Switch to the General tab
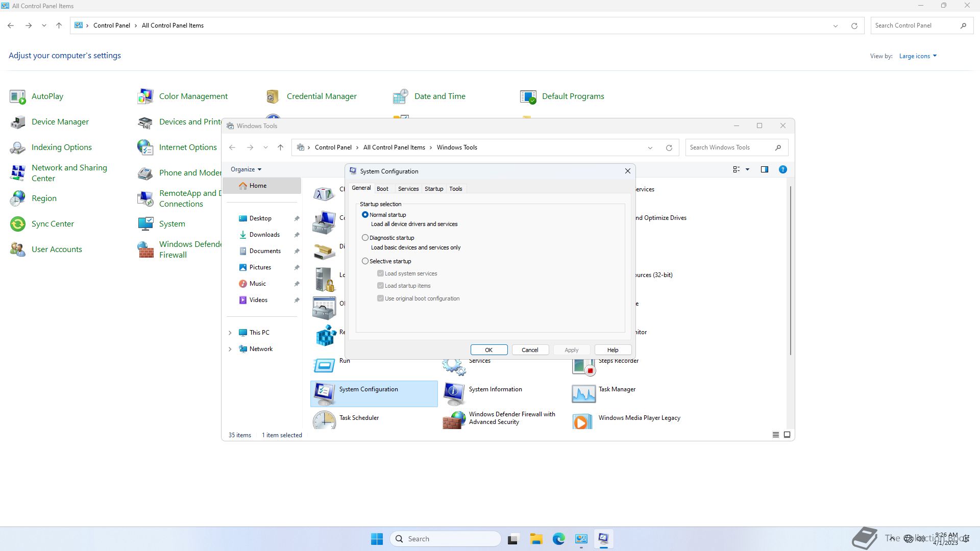The image size is (980, 551). click(361, 188)
